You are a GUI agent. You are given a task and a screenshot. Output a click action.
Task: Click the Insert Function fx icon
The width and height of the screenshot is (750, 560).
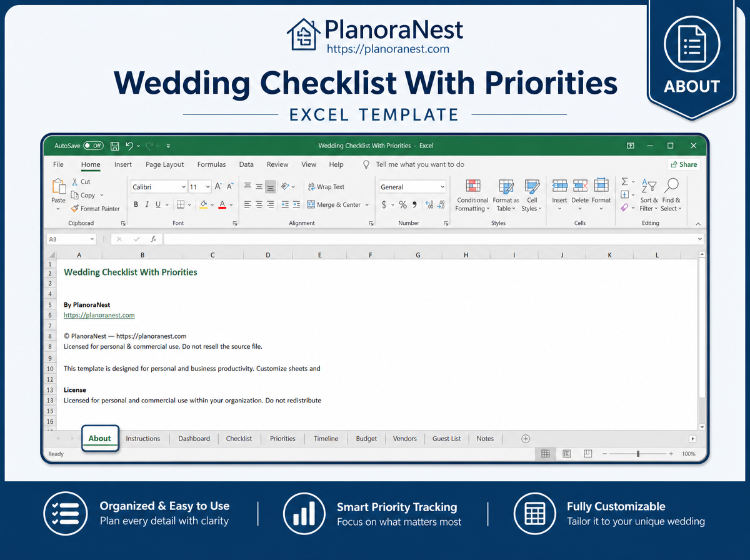(x=153, y=239)
